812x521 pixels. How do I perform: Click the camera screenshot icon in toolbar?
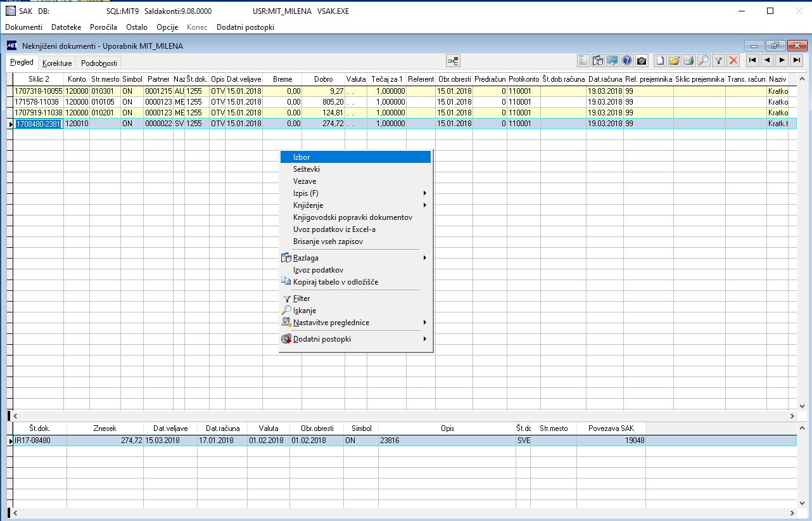pos(642,61)
